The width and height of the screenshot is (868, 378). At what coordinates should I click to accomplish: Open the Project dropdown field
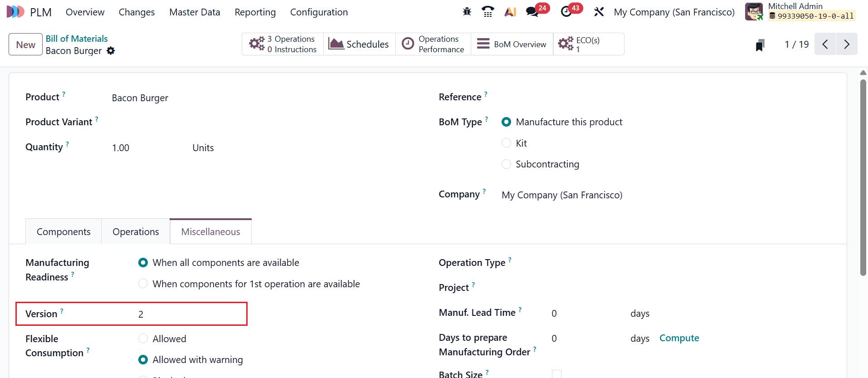coord(691,288)
